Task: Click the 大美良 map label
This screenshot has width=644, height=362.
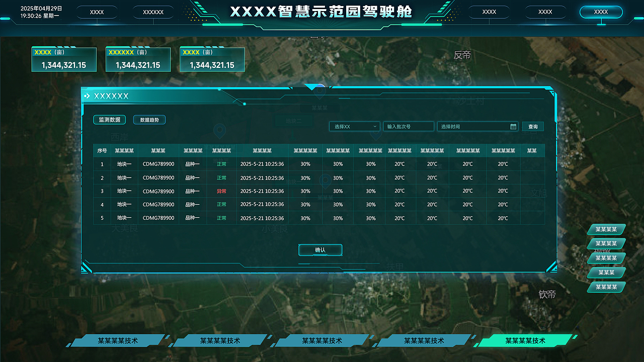Action: coord(124,229)
